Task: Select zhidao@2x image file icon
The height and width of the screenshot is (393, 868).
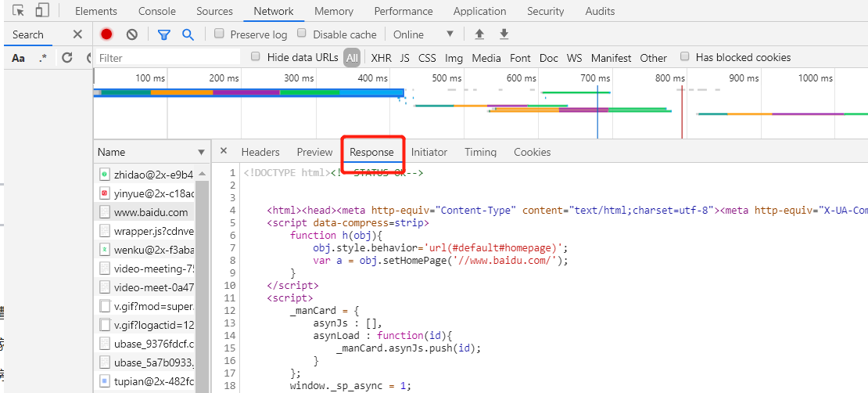Action: tap(105, 175)
